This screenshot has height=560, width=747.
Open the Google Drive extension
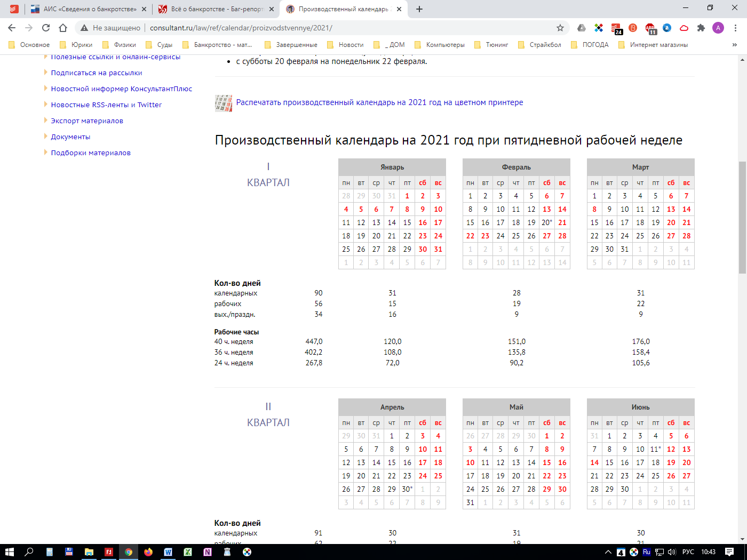(582, 28)
